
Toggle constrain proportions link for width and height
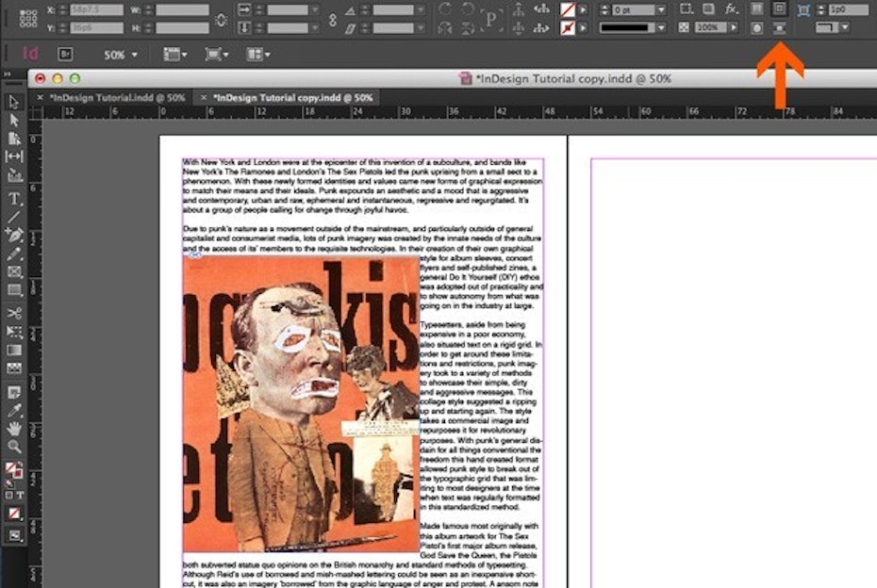(221, 19)
